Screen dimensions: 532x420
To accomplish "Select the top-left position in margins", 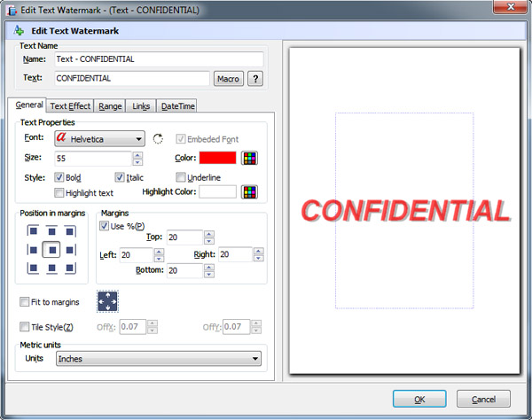I will click(33, 232).
